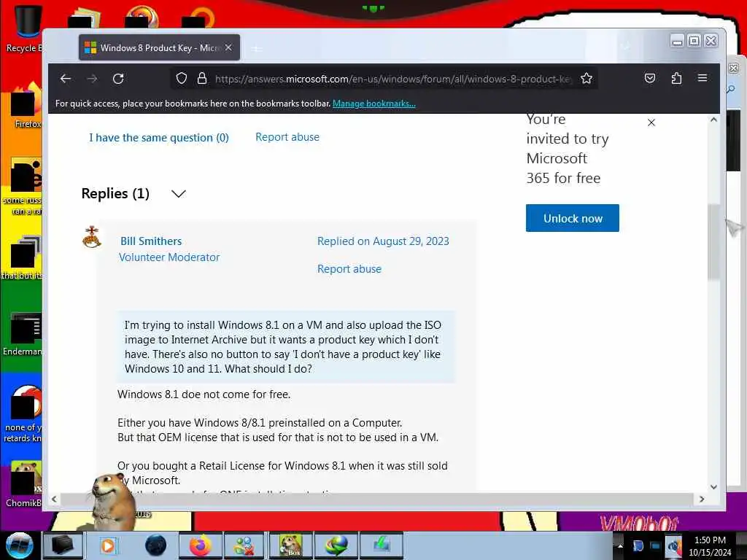
Task: Open the Firefox hamburger menu
Action: 703,77
